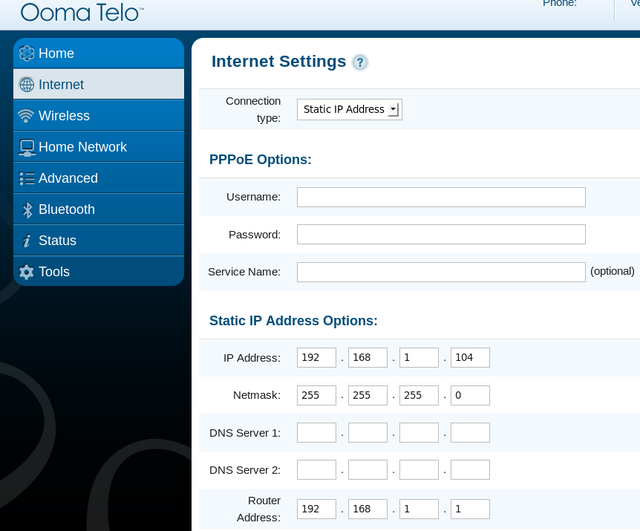The image size is (640, 531).
Task: Click the Static IP Address Options heading
Action: 293,320
